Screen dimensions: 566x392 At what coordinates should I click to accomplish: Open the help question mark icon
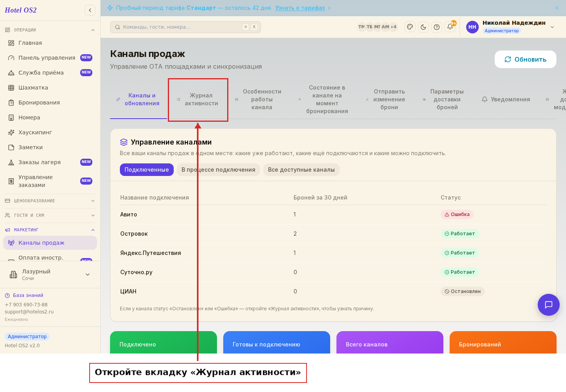[437, 27]
